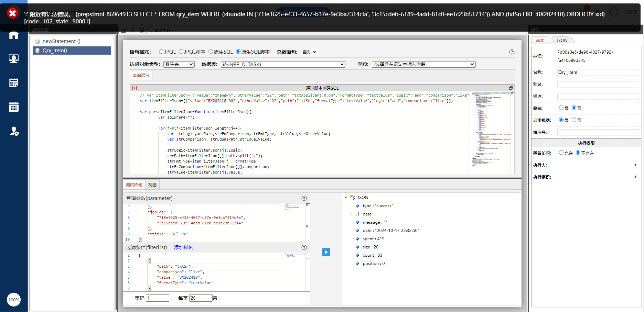The height and width of the screenshot is (312, 644).
Task: Switch to the JSON properties tab
Action: click(x=561, y=41)
